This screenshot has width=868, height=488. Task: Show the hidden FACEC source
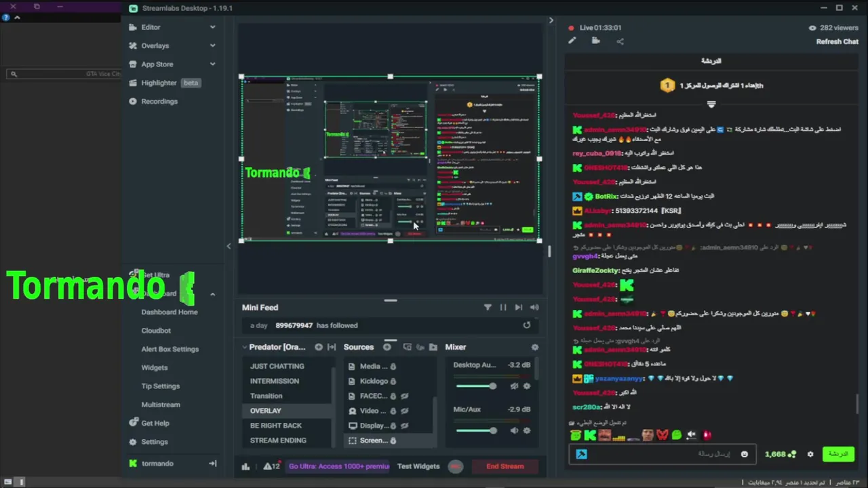click(405, 396)
